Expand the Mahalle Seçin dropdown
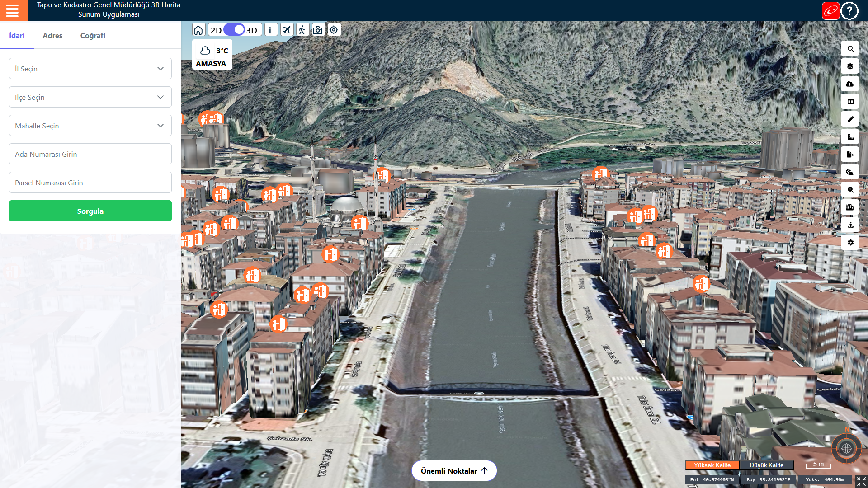The image size is (868, 488). pyautogui.click(x=90, y=126)
